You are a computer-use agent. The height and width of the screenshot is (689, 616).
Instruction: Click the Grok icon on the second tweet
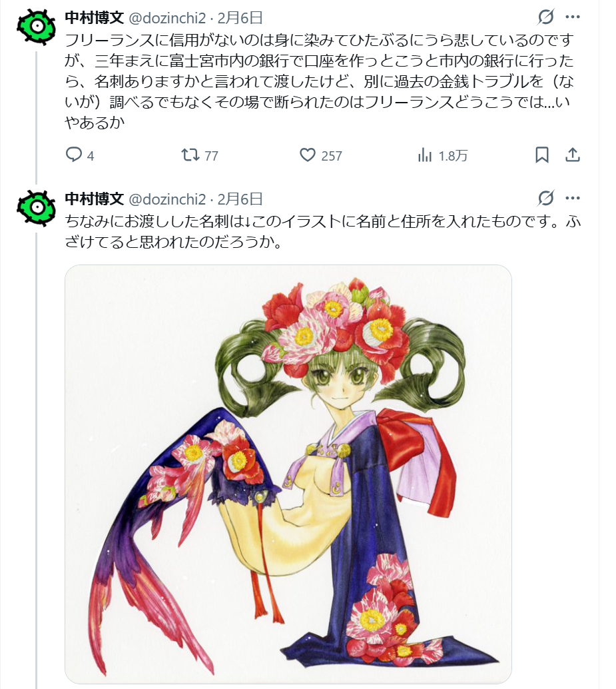546,198
